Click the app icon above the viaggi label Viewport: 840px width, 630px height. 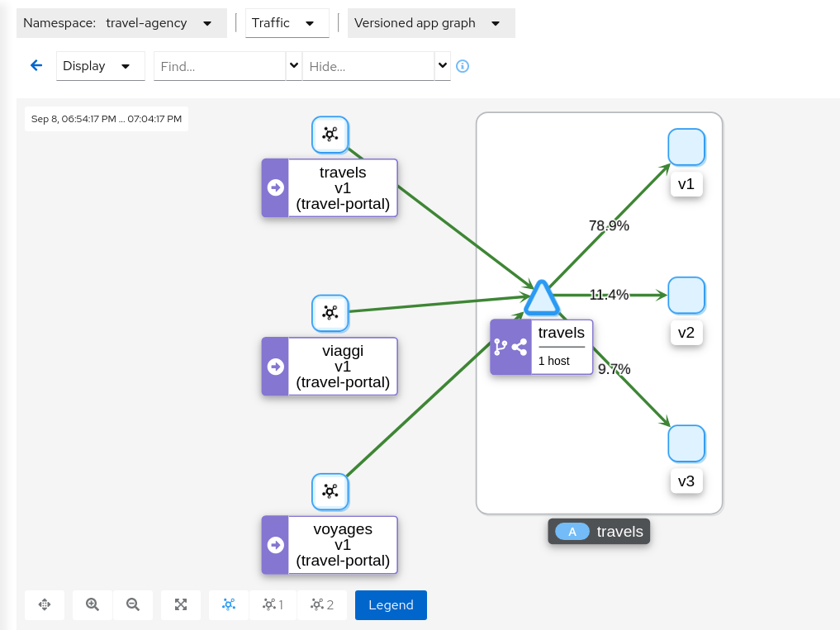(330, 312)
